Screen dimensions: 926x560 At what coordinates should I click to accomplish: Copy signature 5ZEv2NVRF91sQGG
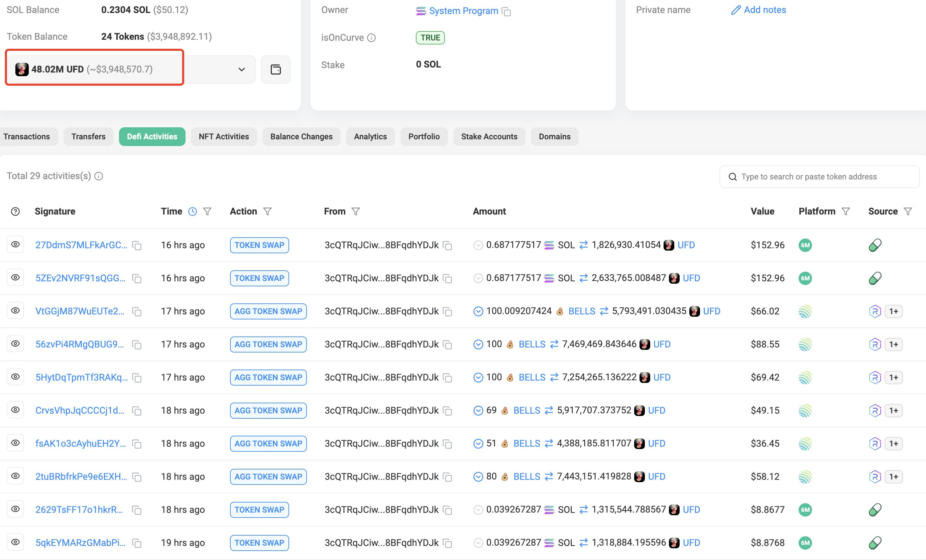click(x=137, y=279)
